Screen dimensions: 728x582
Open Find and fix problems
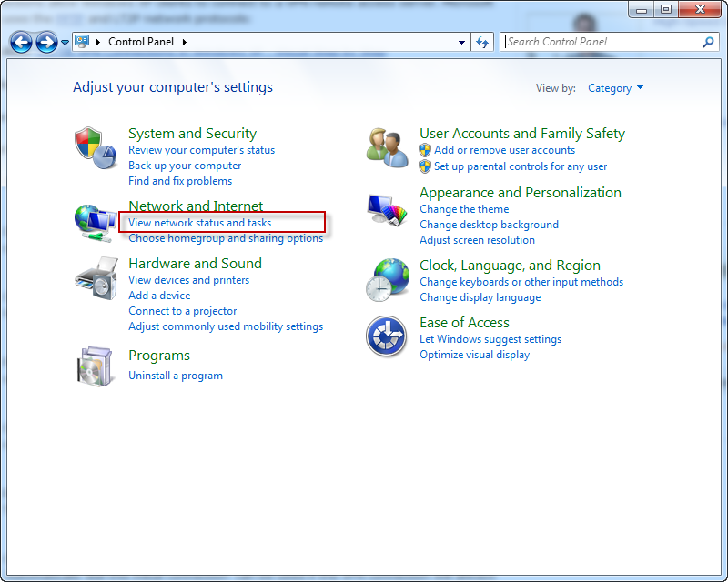[x=180, y=181]
